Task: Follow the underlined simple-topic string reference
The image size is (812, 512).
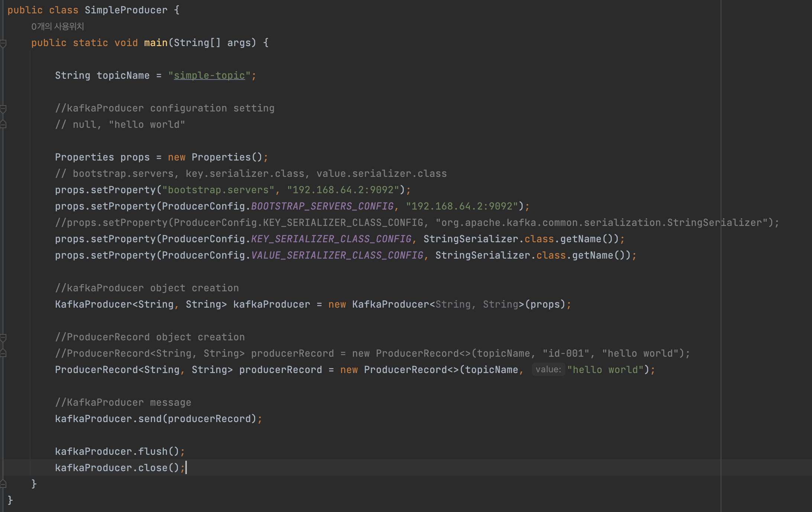Action: (209, 75)
